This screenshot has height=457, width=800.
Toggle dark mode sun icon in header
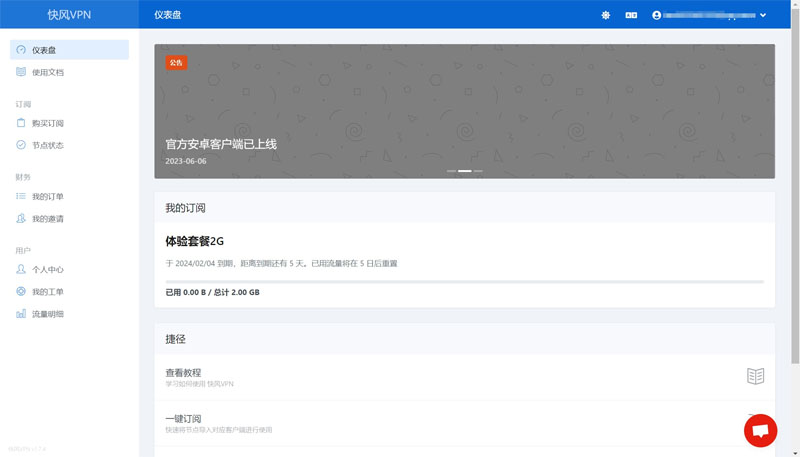(x=605, y=15)
